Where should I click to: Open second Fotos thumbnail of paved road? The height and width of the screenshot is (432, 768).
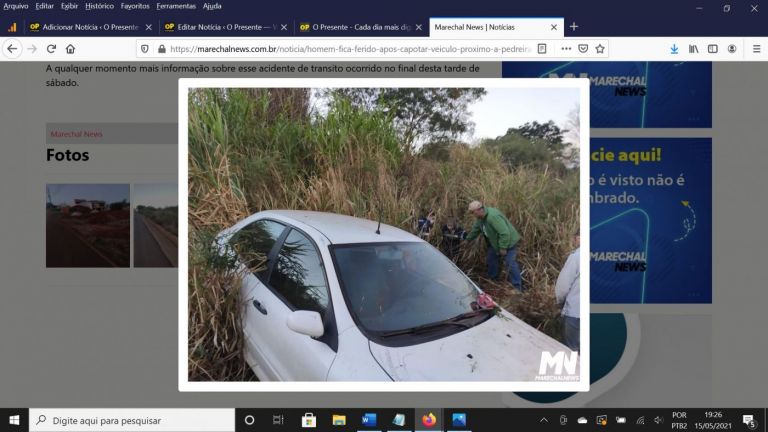pos(156,226)
